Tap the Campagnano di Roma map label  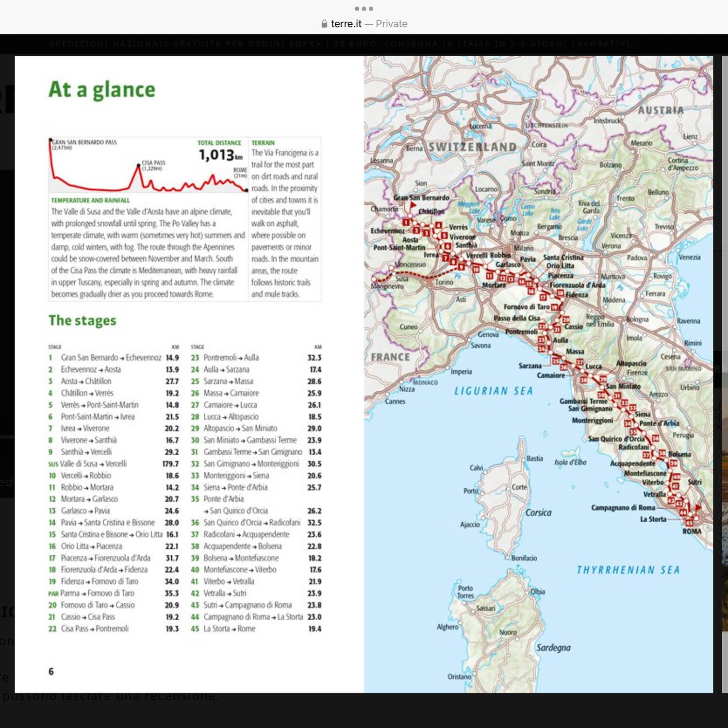(x=623, y=508)
